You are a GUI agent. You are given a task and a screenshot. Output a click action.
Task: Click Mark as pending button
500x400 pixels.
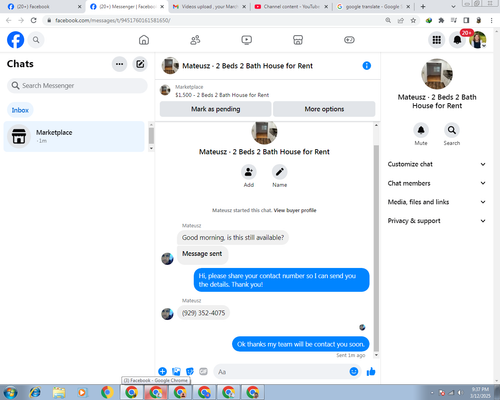(215, 109)
